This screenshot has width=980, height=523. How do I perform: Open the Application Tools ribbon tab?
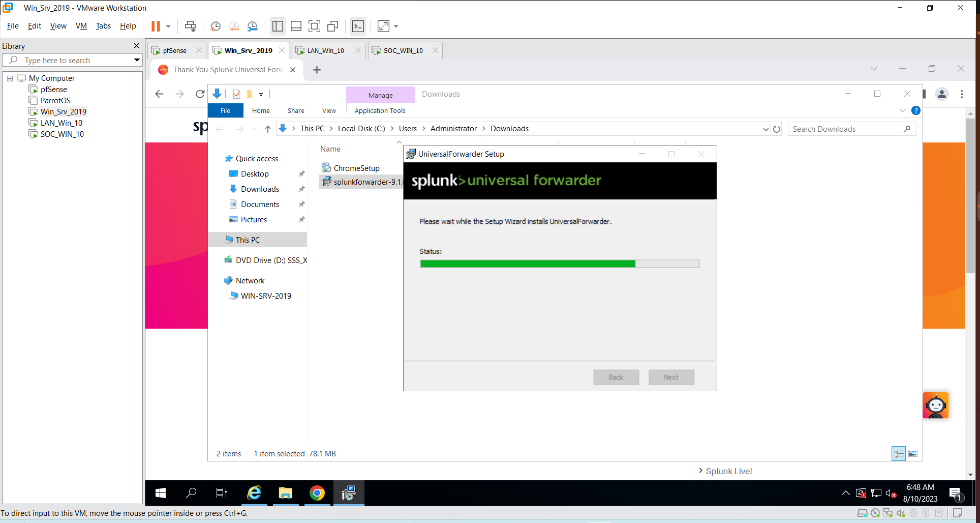coord(380,110)
